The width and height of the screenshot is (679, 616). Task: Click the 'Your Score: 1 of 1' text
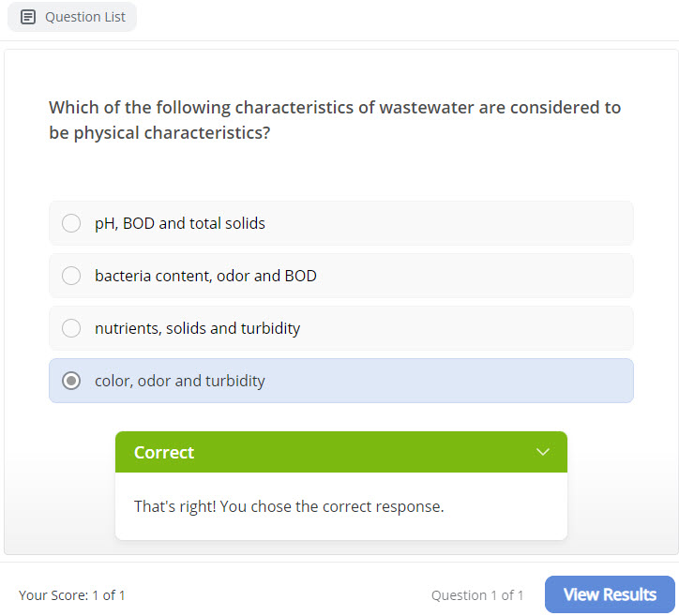(72, 594)
